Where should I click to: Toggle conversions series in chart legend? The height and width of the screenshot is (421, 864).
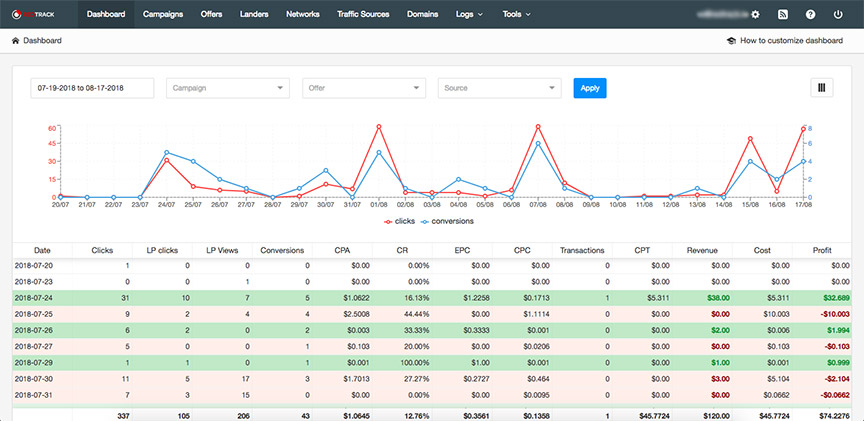click(x=447, y=221)
